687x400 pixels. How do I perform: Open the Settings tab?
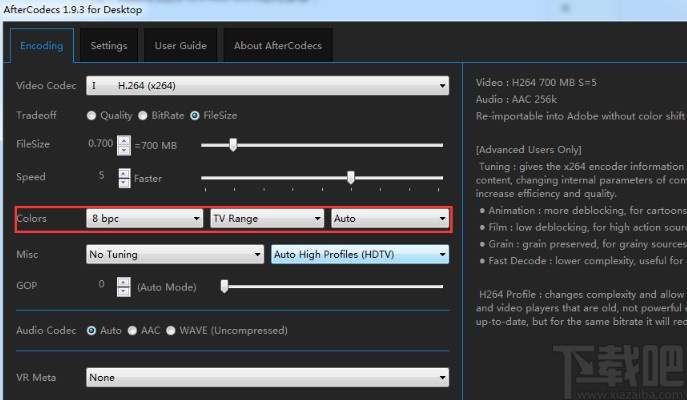(x=109, y=46)
